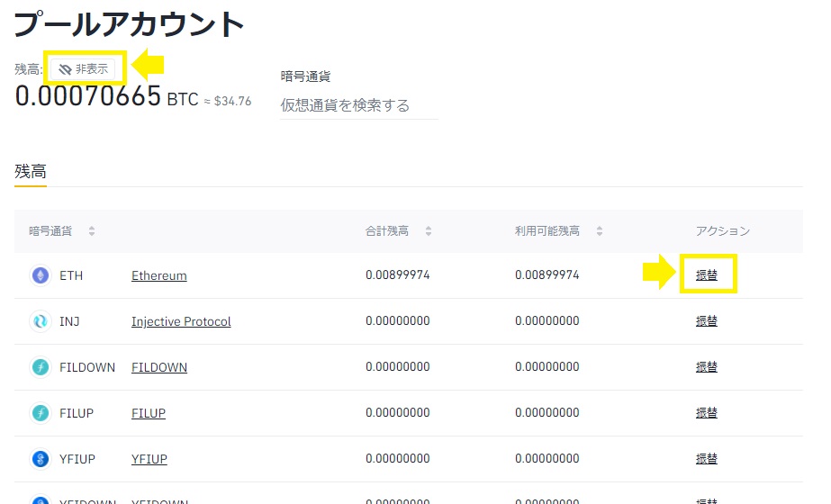Select ETH total balance 0.00899974
Image resolution: width=831 pixels, height=504 pixels.
(397, 275)
